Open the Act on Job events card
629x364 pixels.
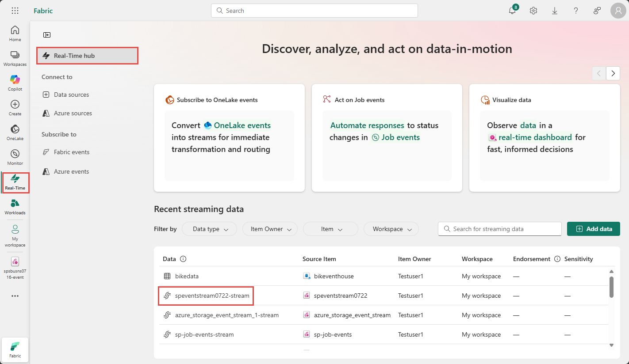click(387, 138)
